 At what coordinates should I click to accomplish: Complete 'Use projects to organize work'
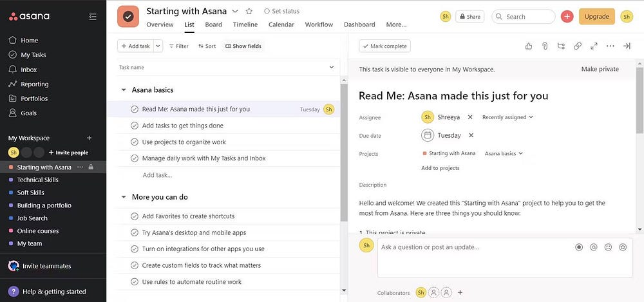[x=135, y=142]
